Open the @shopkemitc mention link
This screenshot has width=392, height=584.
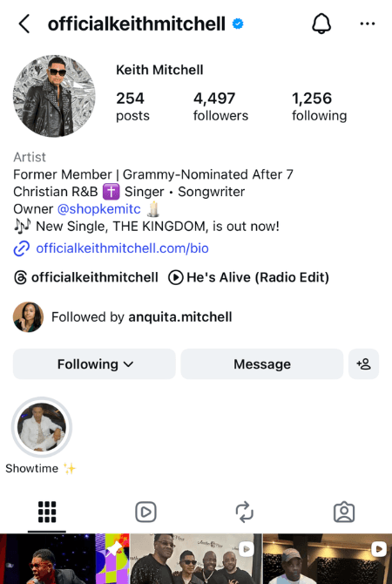(x=99, y=209)
